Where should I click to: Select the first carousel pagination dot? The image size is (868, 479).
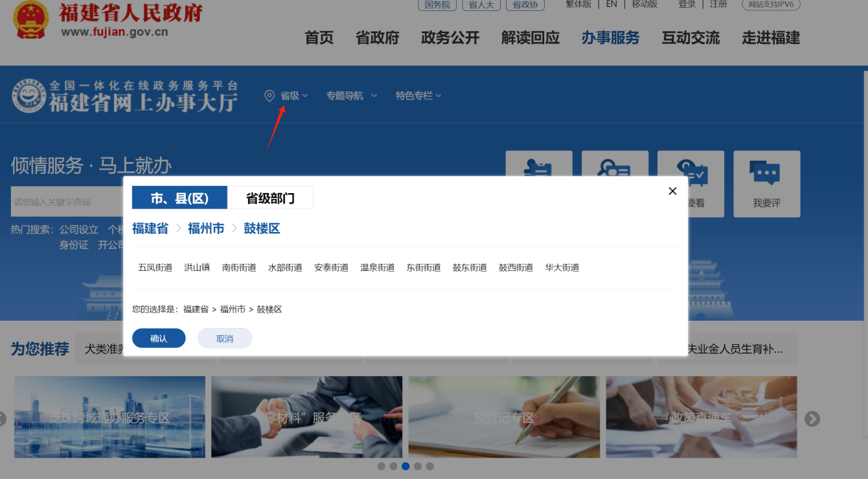381,466
